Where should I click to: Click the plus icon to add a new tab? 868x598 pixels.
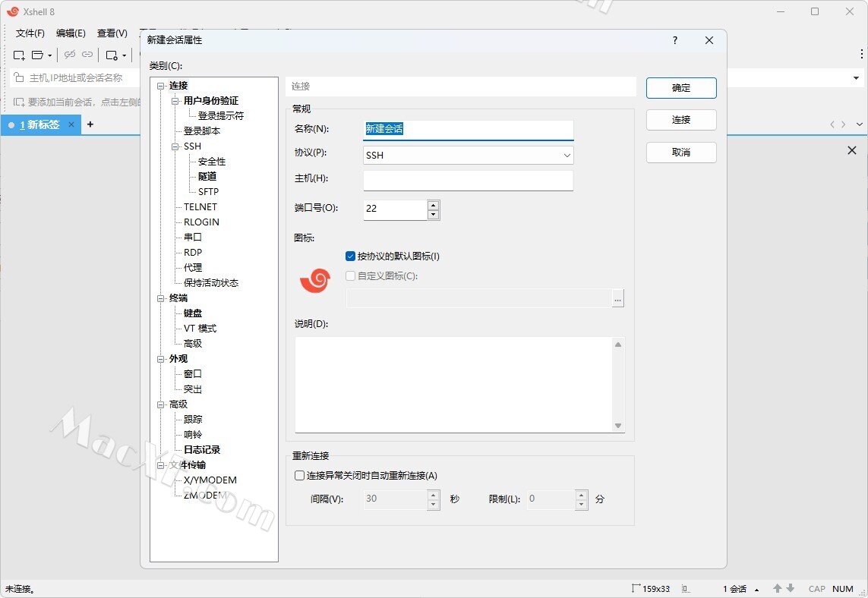click(90, 124)
